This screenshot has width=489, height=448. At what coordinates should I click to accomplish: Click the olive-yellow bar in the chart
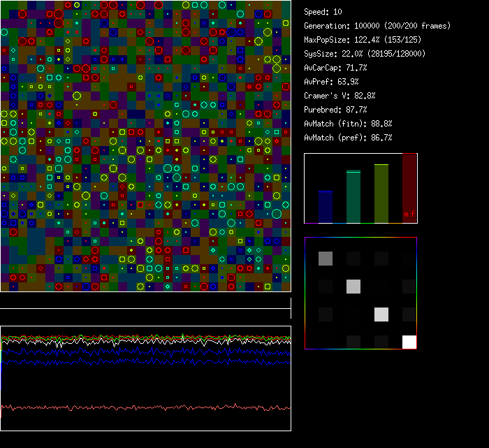[381, 194]
